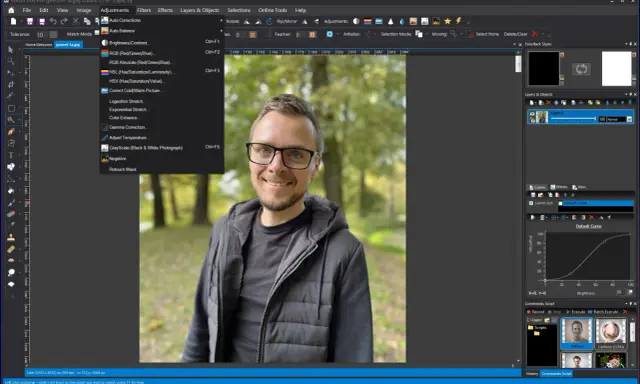Expand the Auto Corrections submenu arrow
The height and width of the screenshot is (384, 640).
coord(221,20)
